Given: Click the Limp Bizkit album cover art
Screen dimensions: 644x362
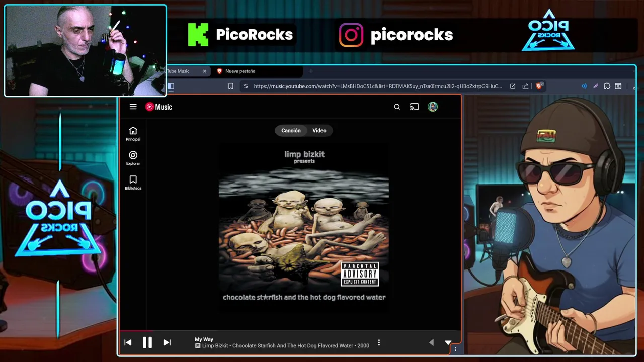Looking at the screenshot, I should [x=304, y=227].
